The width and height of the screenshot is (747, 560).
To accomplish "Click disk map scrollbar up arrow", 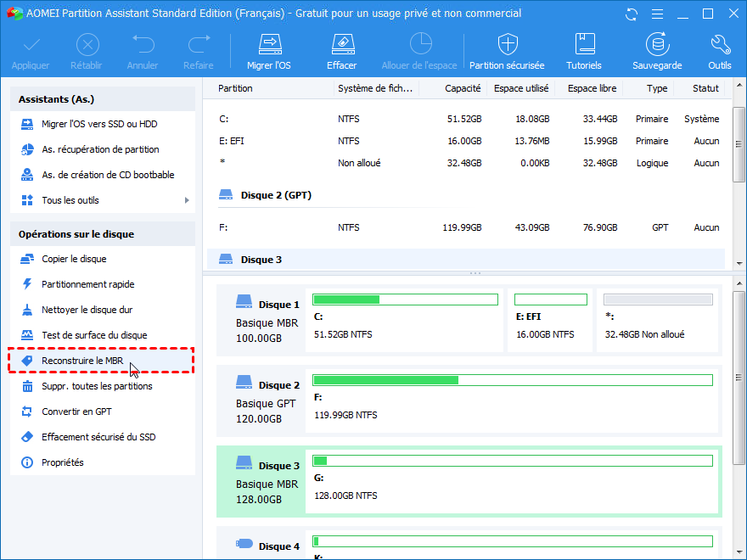I will pos(739,283).
